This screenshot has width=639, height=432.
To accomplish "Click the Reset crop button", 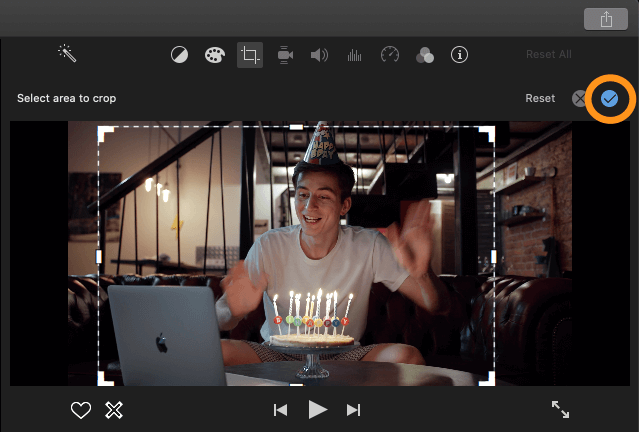I will [x=540, y=98].
